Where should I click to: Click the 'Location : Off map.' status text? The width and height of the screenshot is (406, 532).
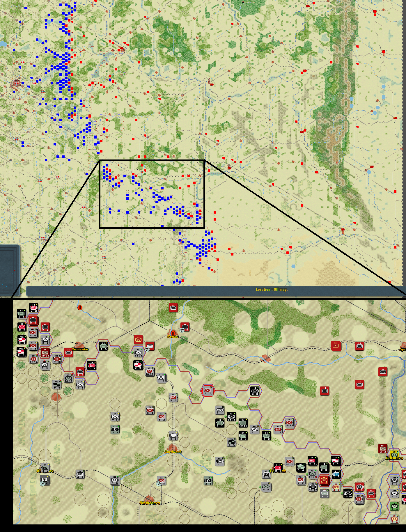(272, 289)
